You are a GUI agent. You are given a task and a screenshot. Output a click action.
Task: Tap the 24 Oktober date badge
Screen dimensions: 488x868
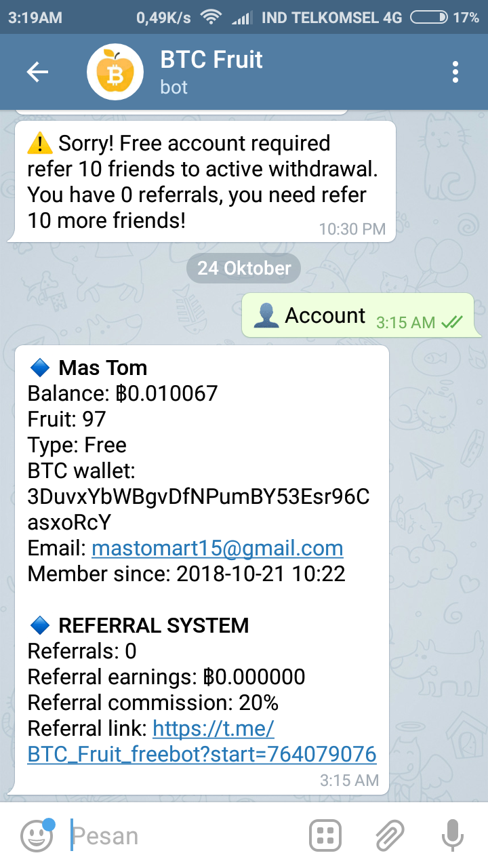coord(244,268)
